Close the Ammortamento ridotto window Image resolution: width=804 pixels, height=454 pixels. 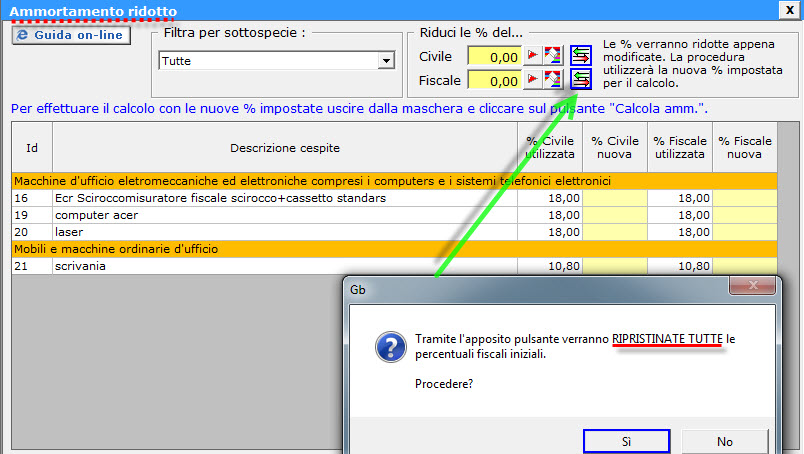[789, 11]
